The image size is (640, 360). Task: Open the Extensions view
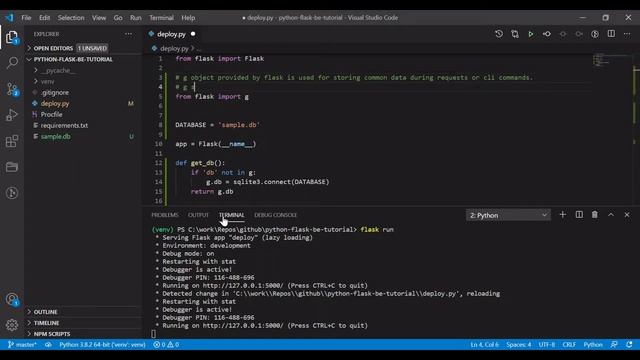12,141
